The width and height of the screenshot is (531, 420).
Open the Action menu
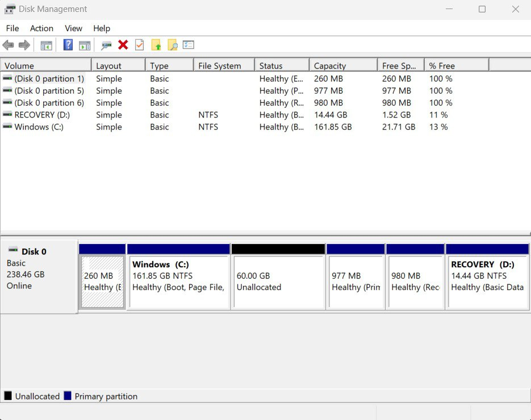pos(41,28)
